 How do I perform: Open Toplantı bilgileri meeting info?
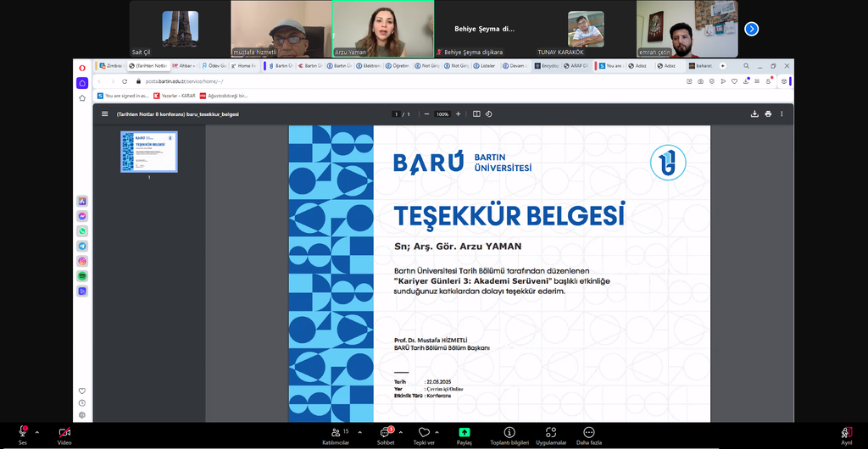[509, 435]
